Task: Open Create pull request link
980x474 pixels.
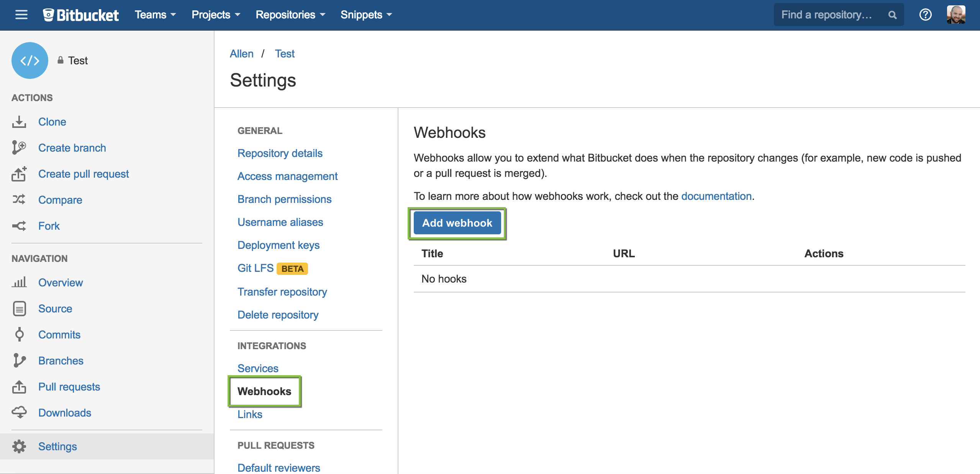Action: (84, 174)
